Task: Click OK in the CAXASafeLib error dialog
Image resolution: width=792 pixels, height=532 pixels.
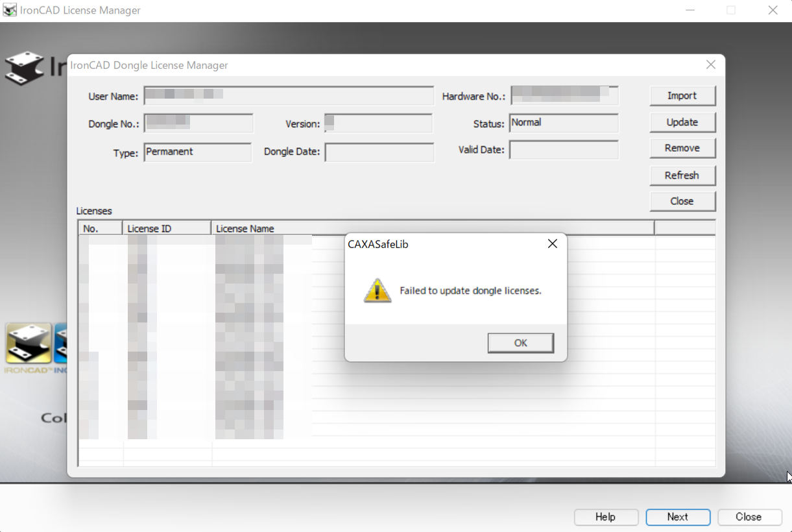Action: click(x=520, y=343)
